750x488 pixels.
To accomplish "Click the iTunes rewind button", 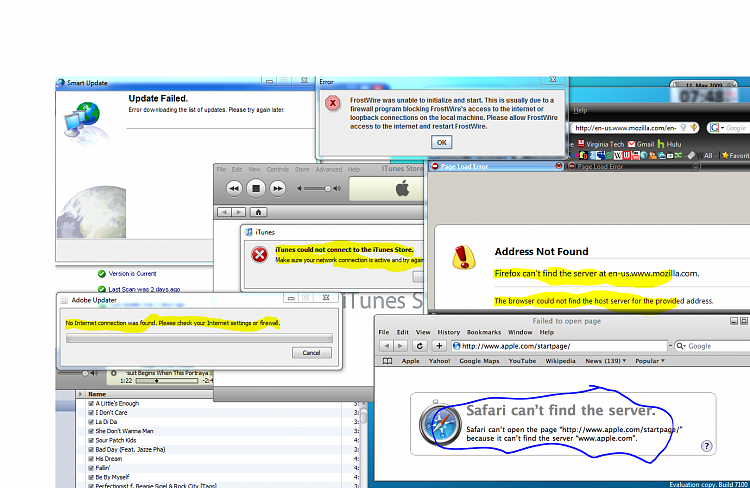I will [234, 188].
